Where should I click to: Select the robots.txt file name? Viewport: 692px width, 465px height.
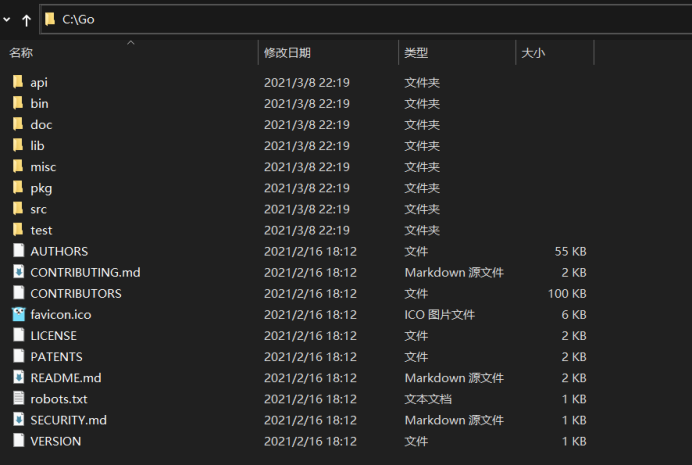(x=59, y=399)
